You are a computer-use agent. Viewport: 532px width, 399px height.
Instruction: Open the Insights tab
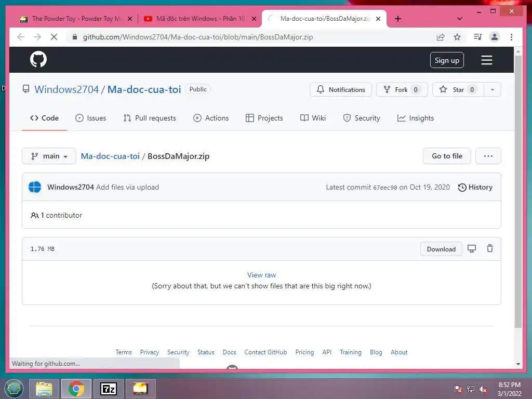click(x=416, y=118)
